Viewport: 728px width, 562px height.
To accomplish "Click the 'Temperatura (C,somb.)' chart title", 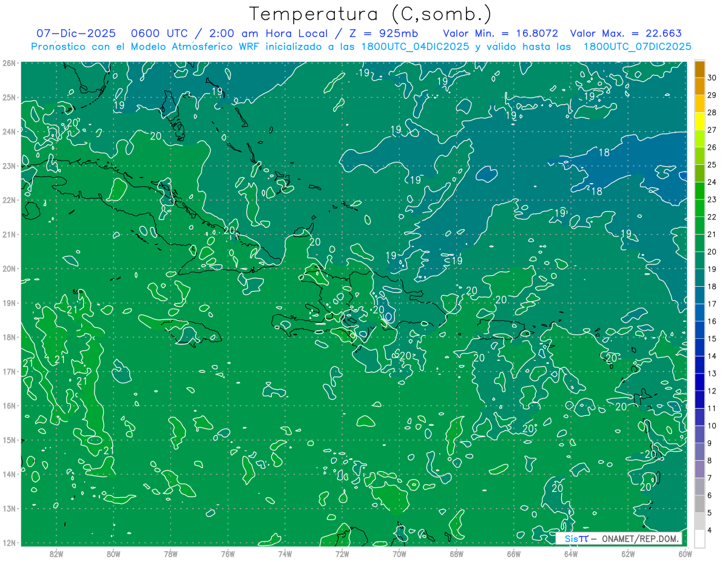I will [371, 14].
